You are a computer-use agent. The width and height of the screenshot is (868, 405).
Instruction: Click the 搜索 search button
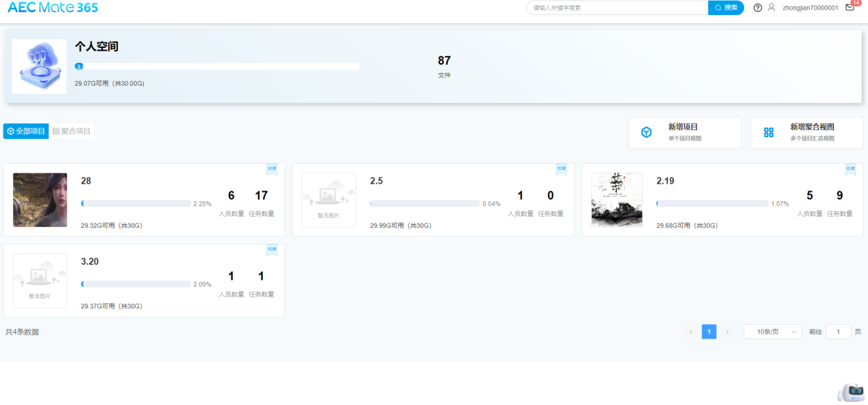(x=726, y=8)
